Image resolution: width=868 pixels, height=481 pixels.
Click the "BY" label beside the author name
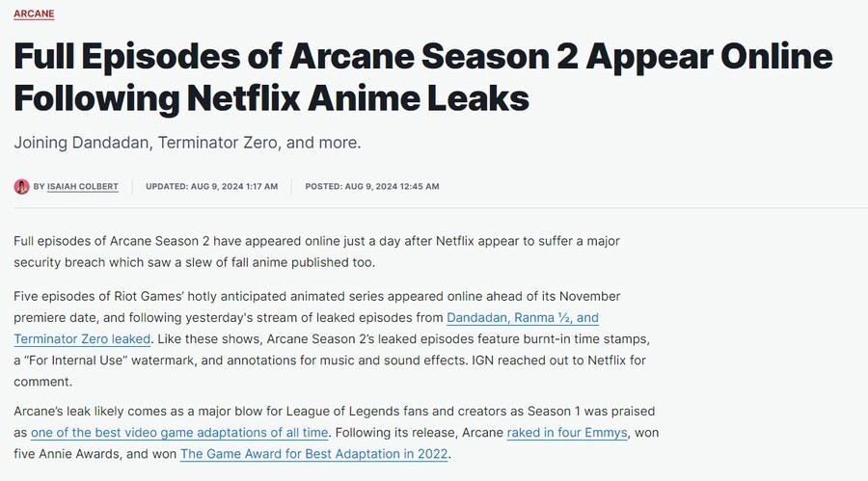pyautogui.click(x=39, y=186)
